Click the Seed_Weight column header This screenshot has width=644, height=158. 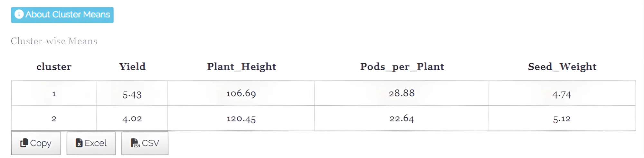[562, 67]
